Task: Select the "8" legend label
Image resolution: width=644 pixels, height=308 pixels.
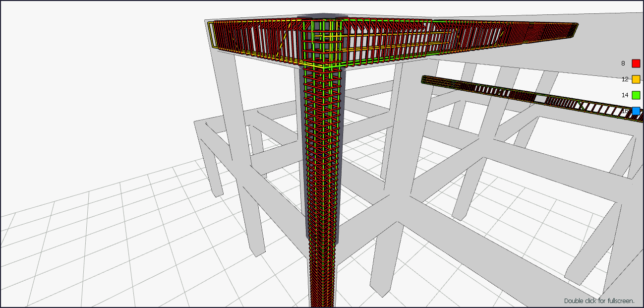Action: pos(623,63)
